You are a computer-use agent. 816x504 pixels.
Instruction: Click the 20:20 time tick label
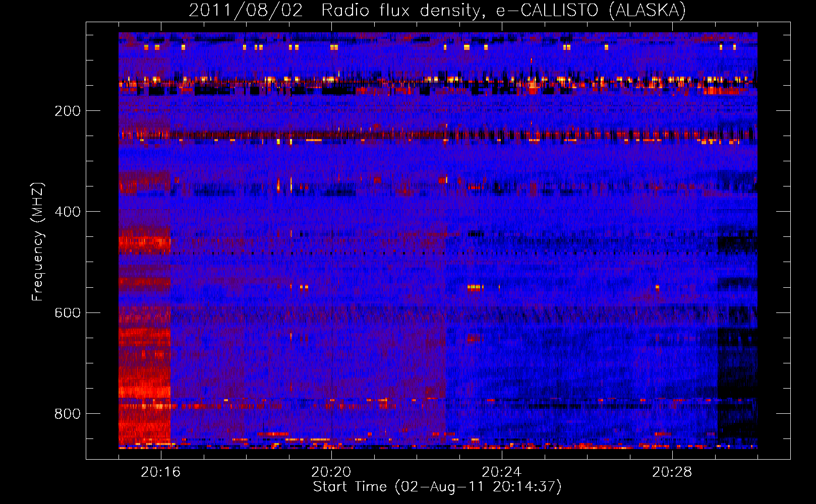pyautogui.click(x=331, y=472)
